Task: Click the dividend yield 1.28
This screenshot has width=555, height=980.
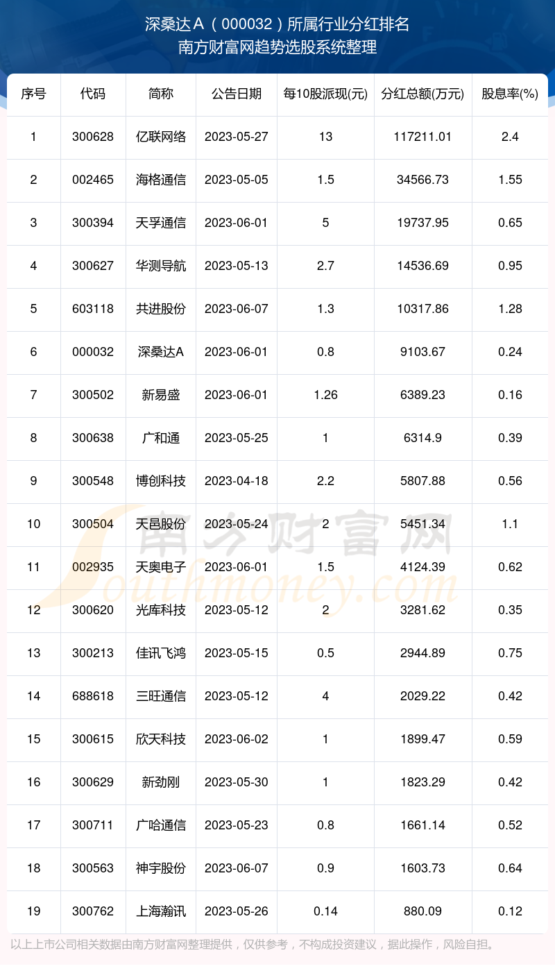Action: click(x=510, y=309)
